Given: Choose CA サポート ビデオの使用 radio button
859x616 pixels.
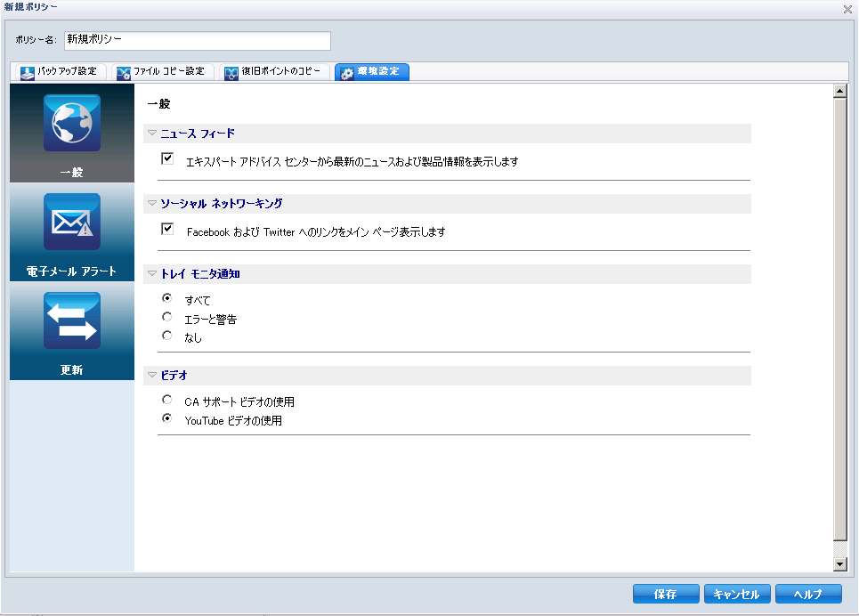Looking at the screenshot, I should [167, 400].
